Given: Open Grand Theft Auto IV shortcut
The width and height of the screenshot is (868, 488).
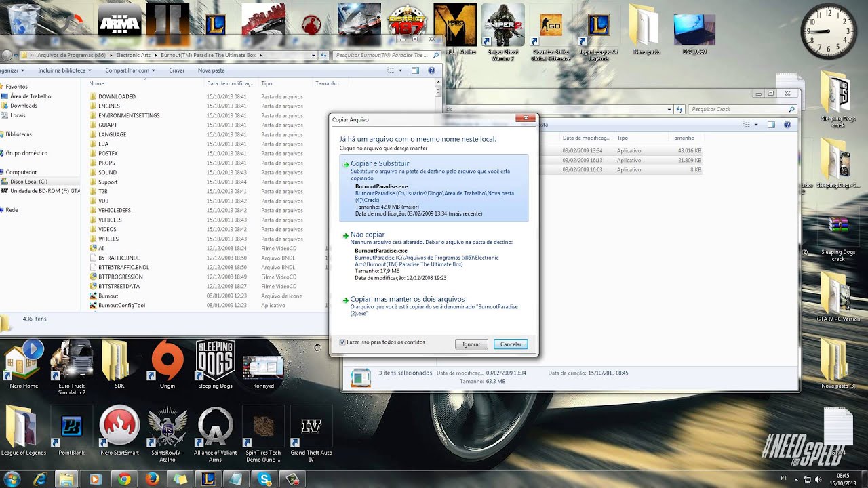Looking at the screenshot, I should point(311,434).
